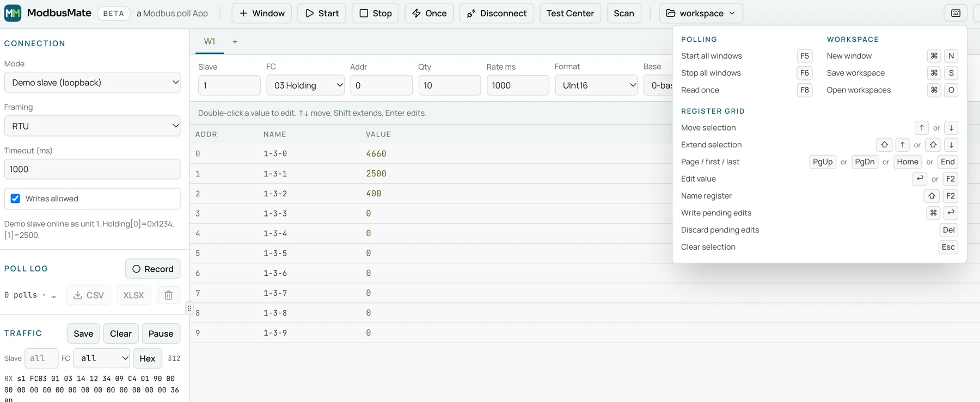Click the VALUE column header
This screenshot has height=402, width=980.
(378, 134)
